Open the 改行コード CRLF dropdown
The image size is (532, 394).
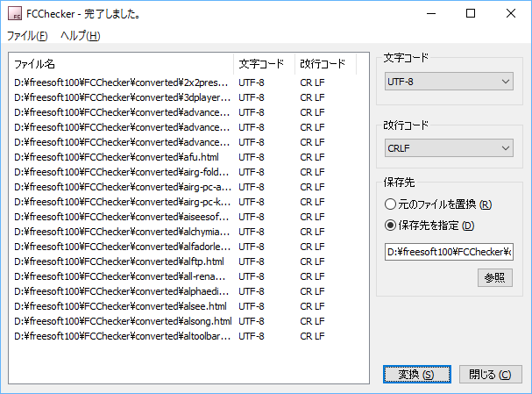tap(449, 148)
